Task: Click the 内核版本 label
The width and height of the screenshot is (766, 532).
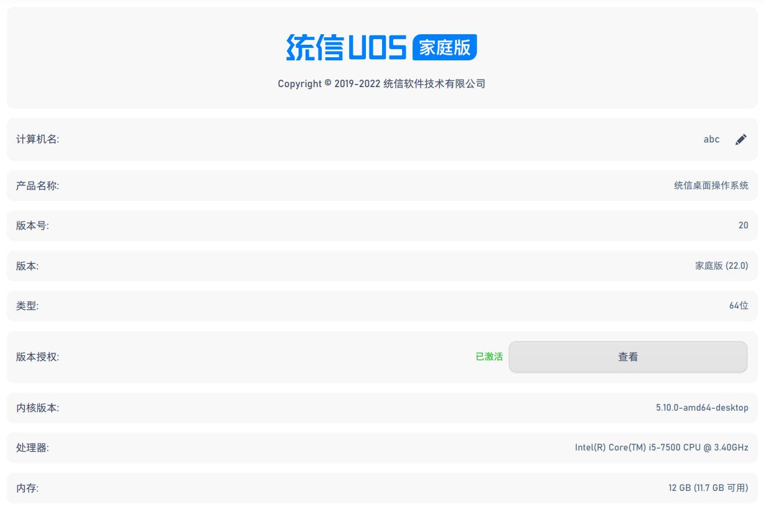Action: pos(37,408)
